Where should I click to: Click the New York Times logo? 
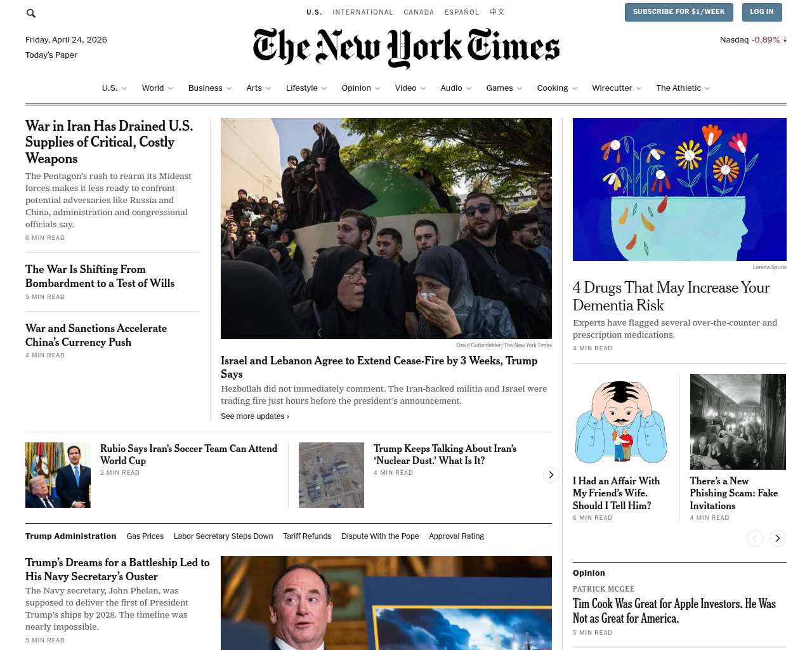click(x=406, y=48)
